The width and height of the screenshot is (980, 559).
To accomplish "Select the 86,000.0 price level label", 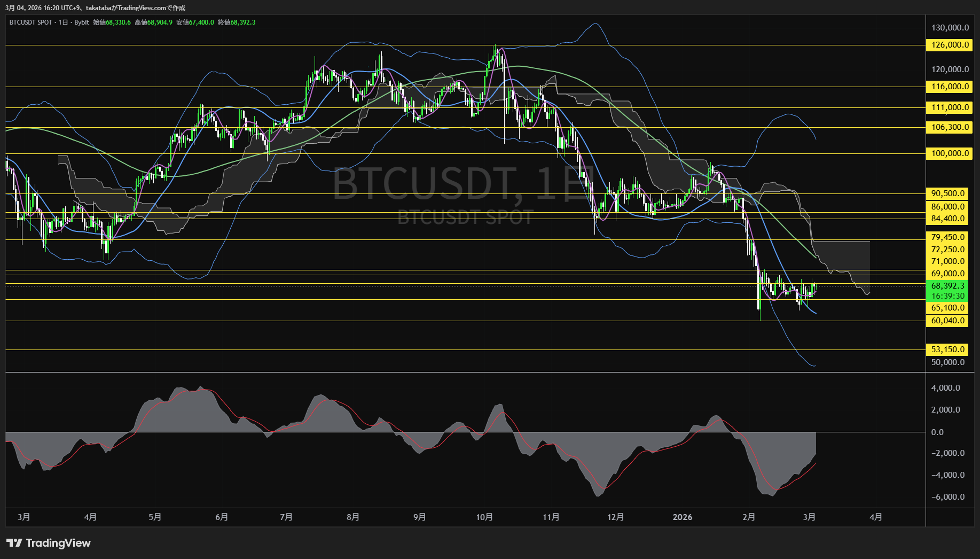I will [x=948, y=207].
